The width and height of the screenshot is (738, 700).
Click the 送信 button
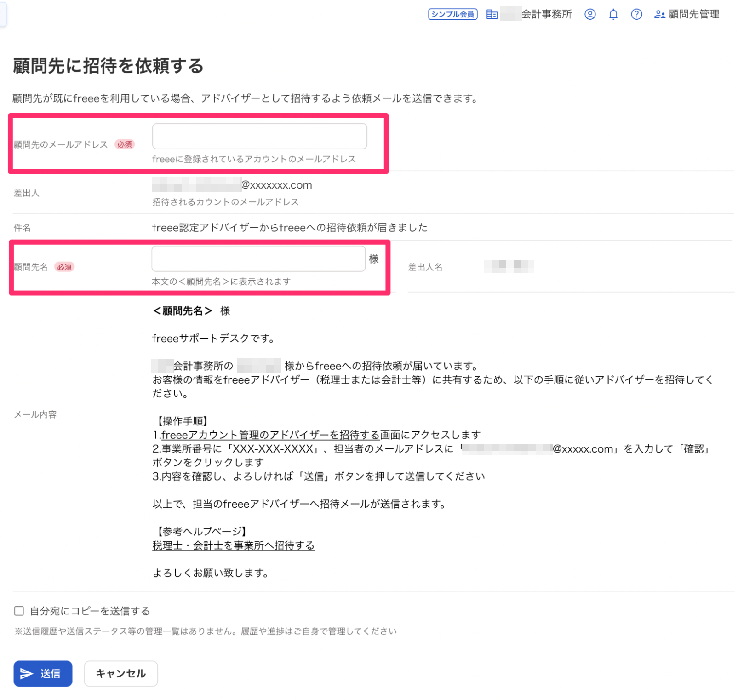pos(43,673)
